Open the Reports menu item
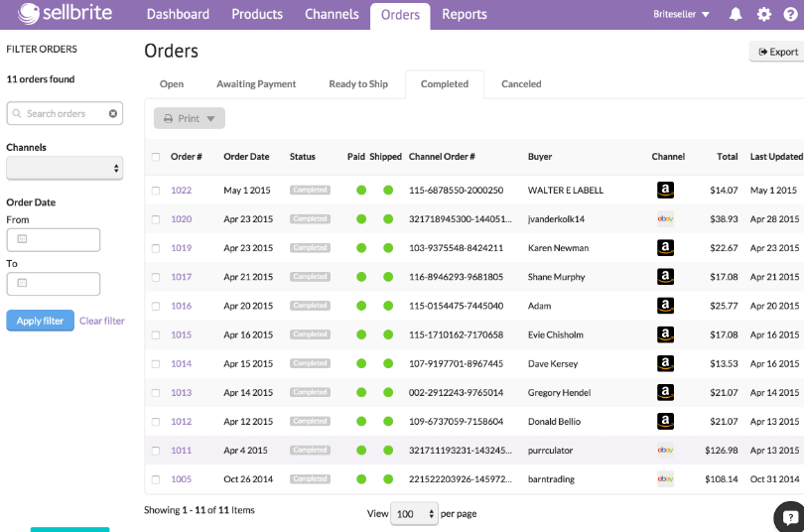The image size is (804, 532). click(465, 14)
